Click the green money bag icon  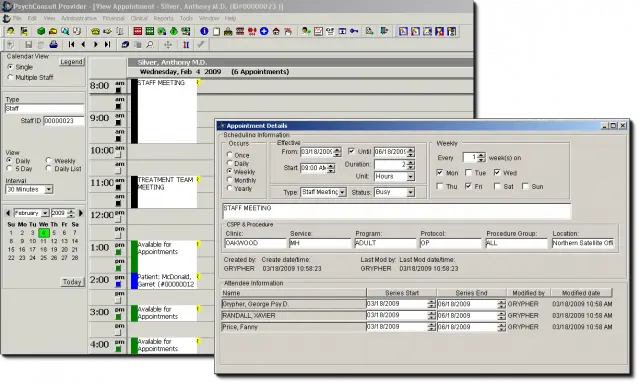pos(174,31)
